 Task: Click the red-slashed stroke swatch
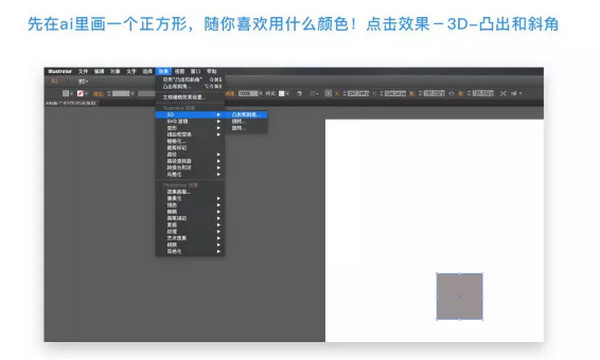coord(80,93)
